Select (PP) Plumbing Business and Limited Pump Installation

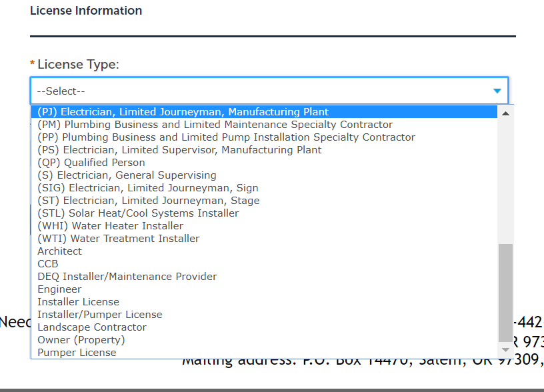click(x=227, y=137)
